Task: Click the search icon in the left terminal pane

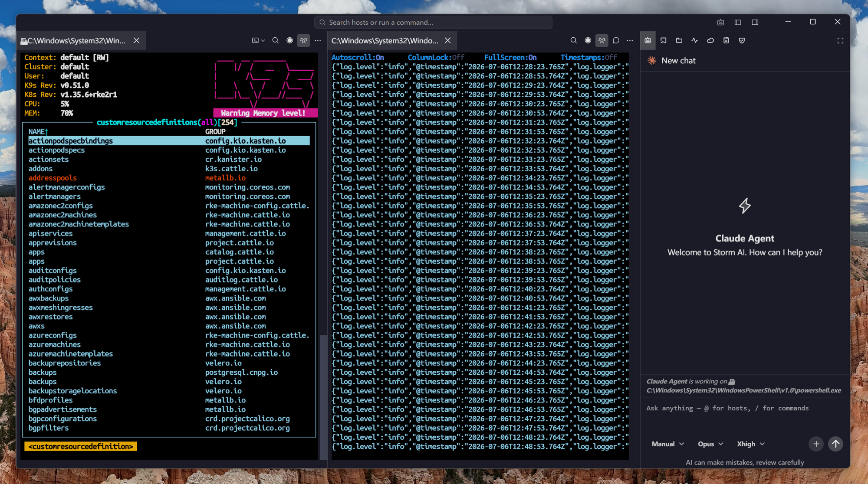Action: 275,40
